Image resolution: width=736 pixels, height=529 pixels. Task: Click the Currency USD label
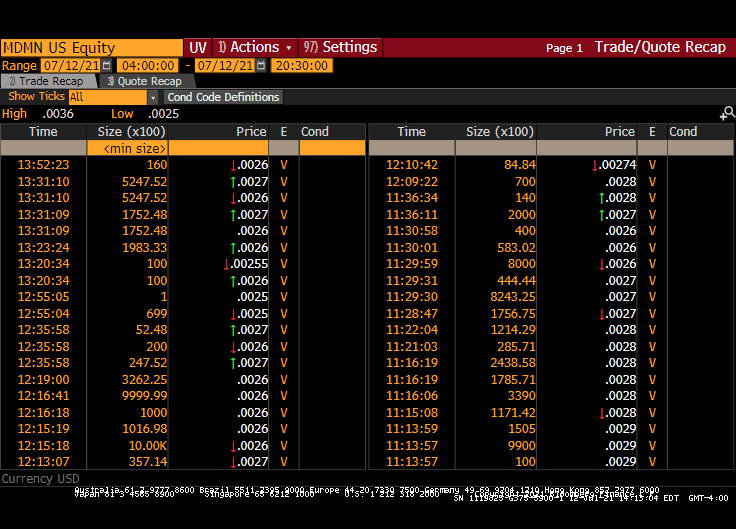pyautogui.click(x=40, y=478)
